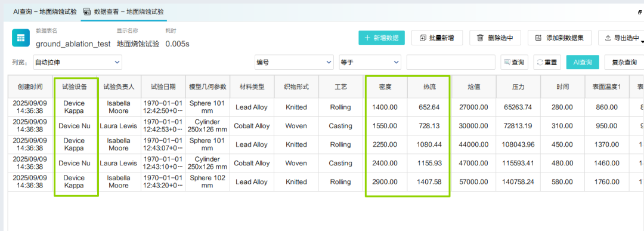This screenshot has height=231, width=644.
Task: Click the teal data table icon
Action: pyautogui.click(x=20, y=38)
